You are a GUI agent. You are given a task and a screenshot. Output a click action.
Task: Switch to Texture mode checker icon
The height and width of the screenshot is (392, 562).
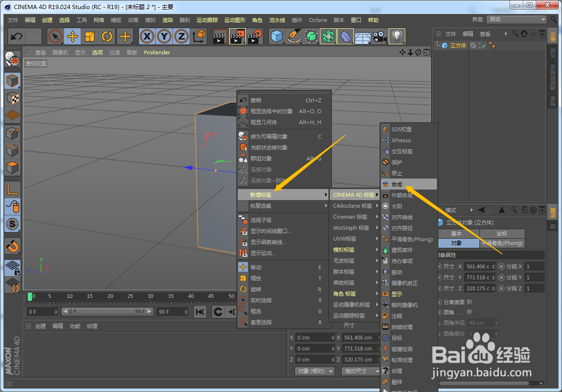pyautogui.click(x=12, y=98)
